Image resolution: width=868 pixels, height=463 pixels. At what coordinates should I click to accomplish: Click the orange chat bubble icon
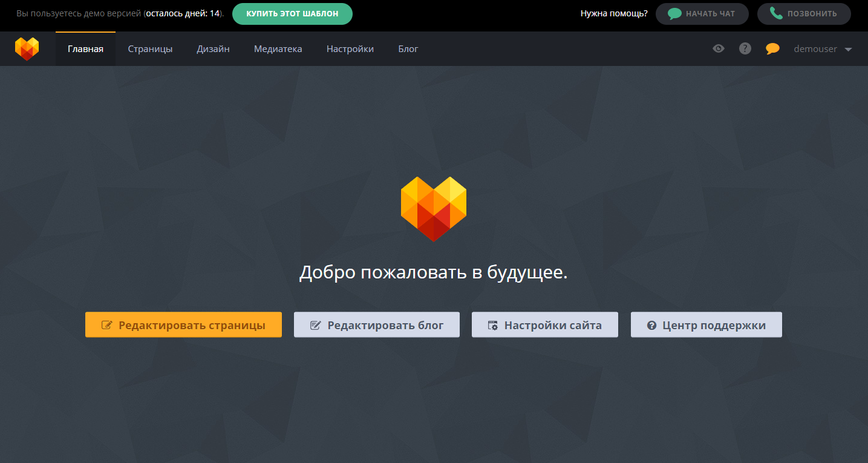pos(772,48)
